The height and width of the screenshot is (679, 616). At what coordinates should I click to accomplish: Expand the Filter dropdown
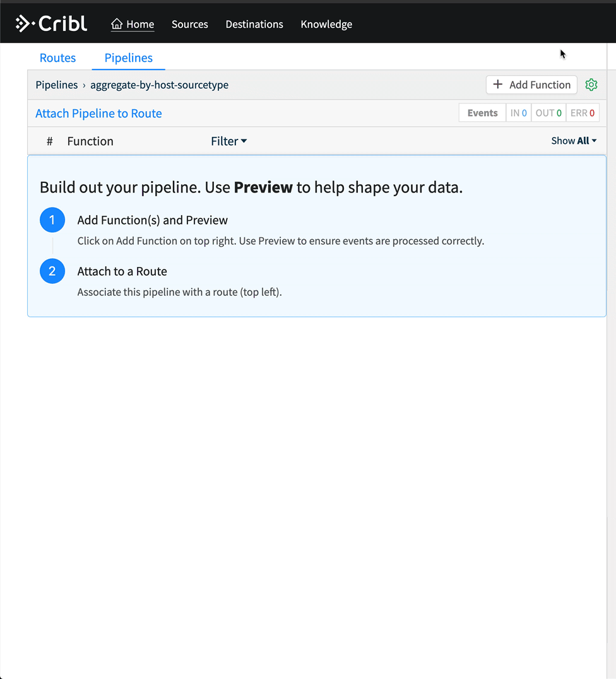[x=228, y=141]
